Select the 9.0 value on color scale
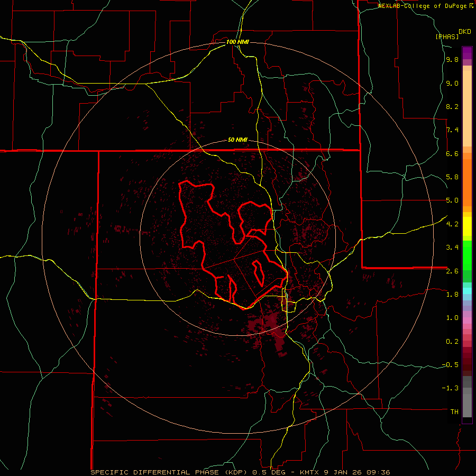Image resolution: width=476 pixels, height=476 pixels. point(452,83)
